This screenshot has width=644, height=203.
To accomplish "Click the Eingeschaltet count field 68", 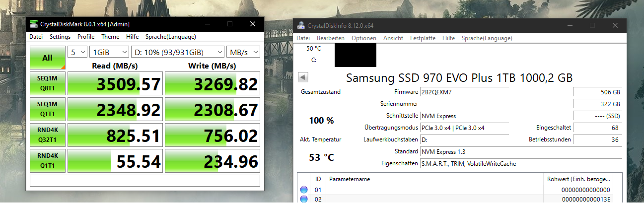I will click(597, 128).
